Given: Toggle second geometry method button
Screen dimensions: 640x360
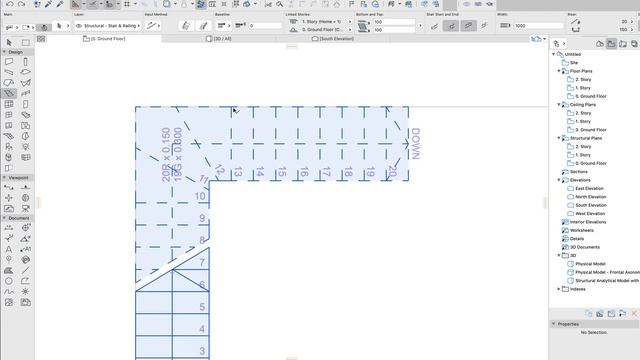Looking at the screenshot, I should tap(203, 26).
